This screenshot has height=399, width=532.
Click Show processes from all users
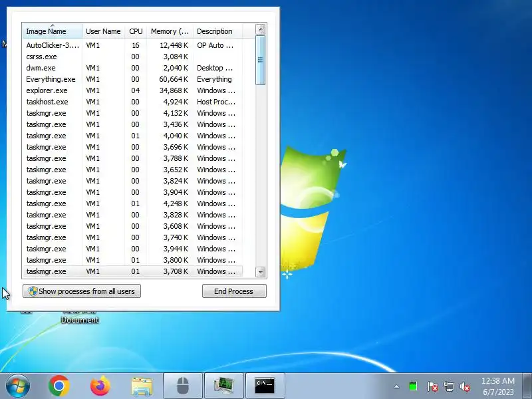tap(82, 291)
